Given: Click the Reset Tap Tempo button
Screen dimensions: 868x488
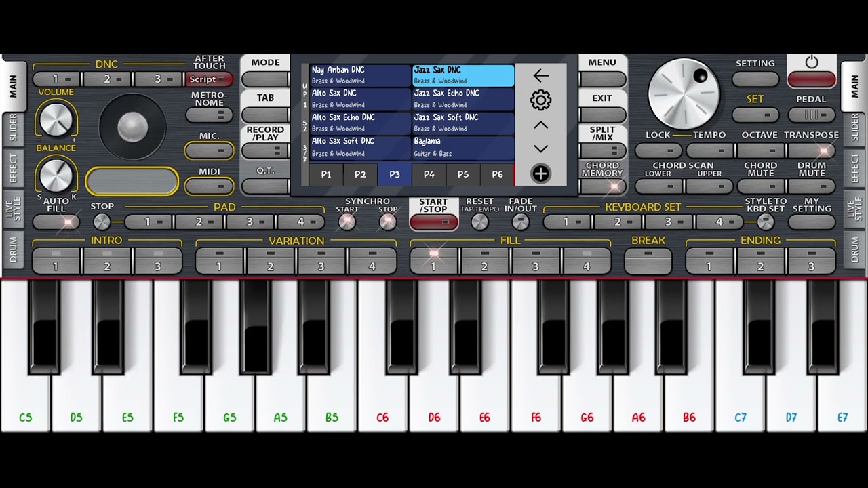Looking at the screenshot, I should (x=479, y=222).
